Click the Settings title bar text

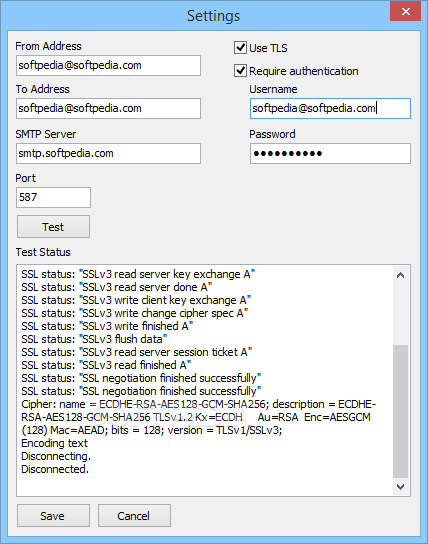pos(213,16)
